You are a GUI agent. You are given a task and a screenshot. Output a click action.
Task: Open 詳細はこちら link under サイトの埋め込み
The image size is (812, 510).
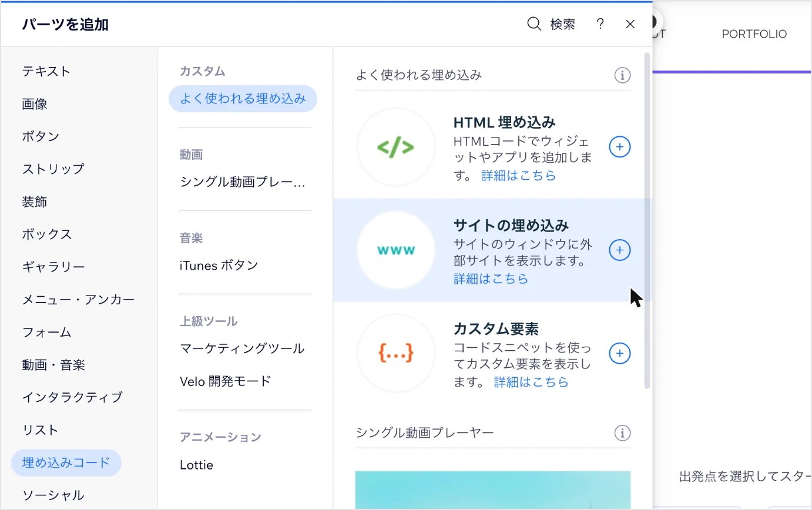491,279
